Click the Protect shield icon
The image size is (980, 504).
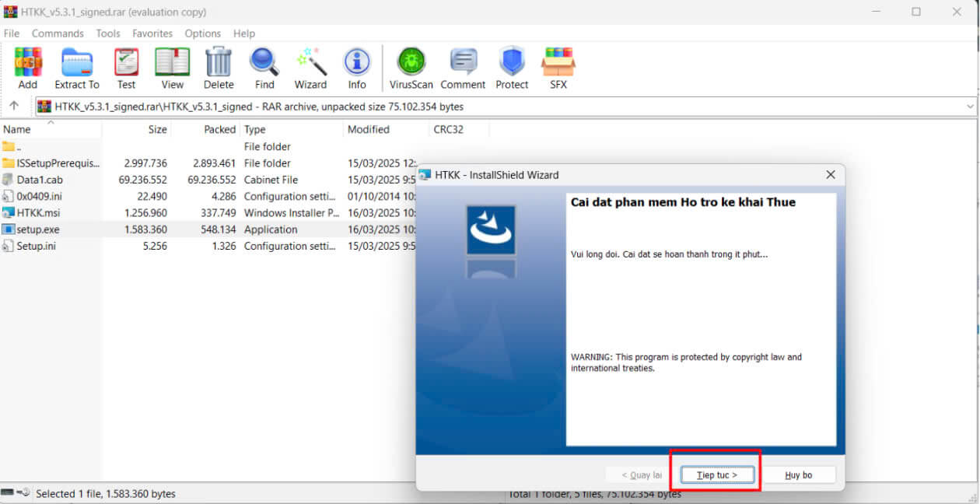(x=512, y=61)
